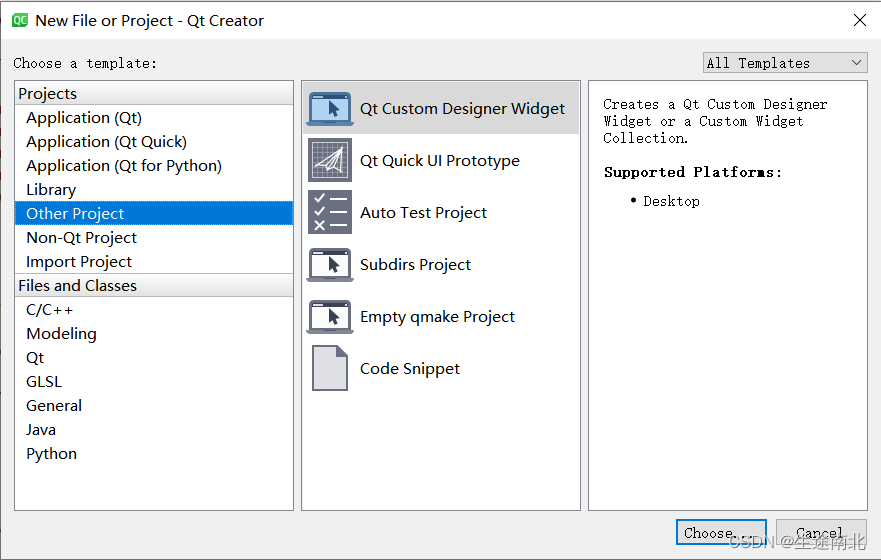Click the 'Choose a template:' label
This screenshot has width=881, height=560.
click(85, 63)
